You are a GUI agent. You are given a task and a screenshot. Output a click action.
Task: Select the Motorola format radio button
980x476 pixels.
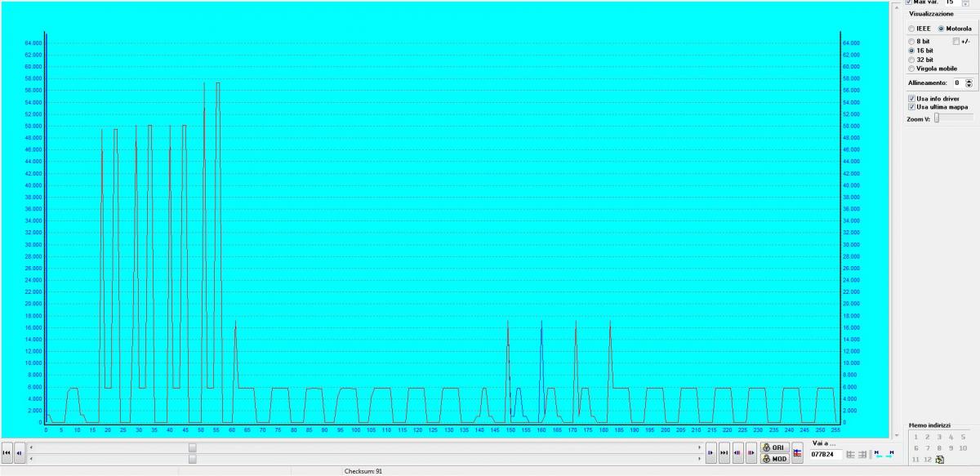tap(942, 29)
